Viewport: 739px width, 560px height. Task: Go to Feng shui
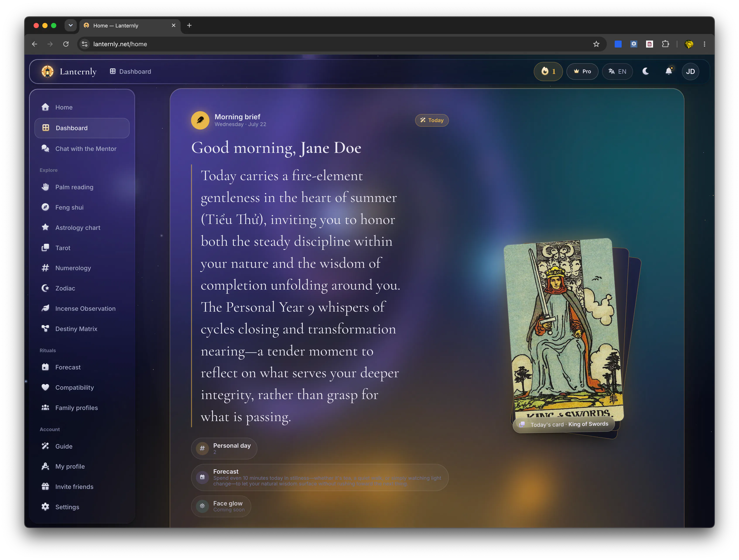click(x=82, y=207)
